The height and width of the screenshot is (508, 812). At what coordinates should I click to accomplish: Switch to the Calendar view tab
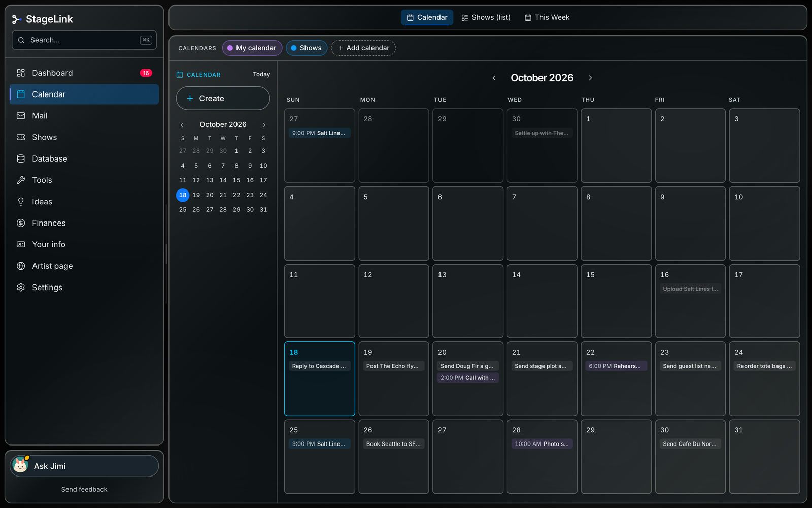pyautogui.click(x=427, y=17)
